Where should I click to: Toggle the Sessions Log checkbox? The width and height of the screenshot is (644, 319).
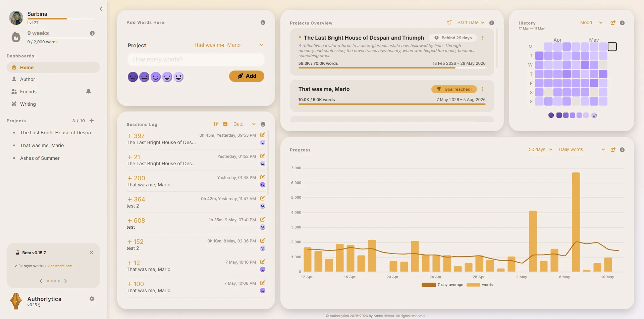tap(225, 124)
